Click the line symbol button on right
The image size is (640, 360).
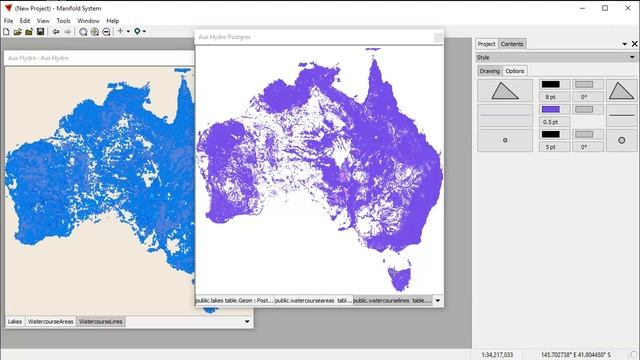621,116
